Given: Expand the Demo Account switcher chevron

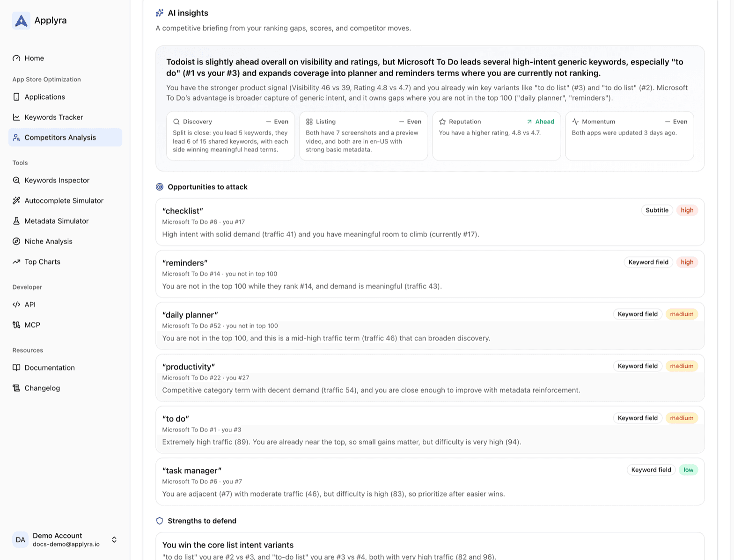Looking at the screenshot, I should tap(114, 539).
